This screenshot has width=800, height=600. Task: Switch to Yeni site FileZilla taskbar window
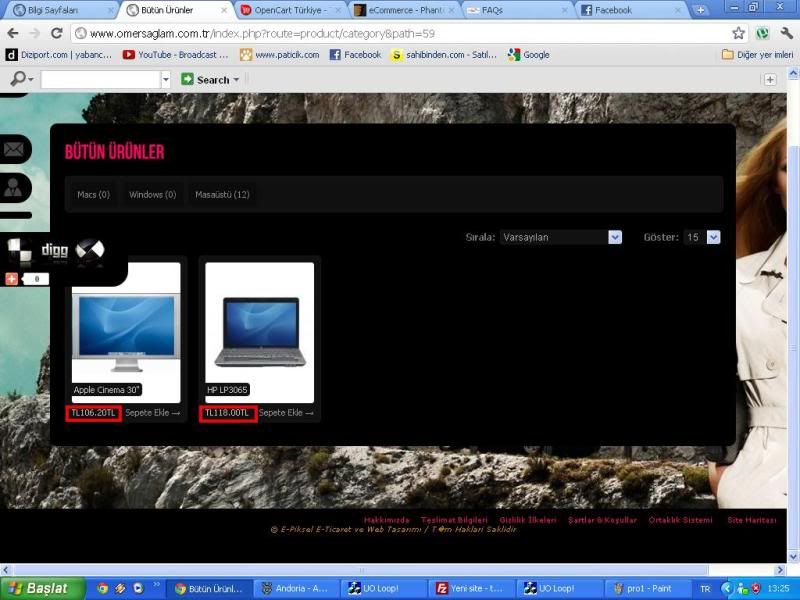coord(471,588)
